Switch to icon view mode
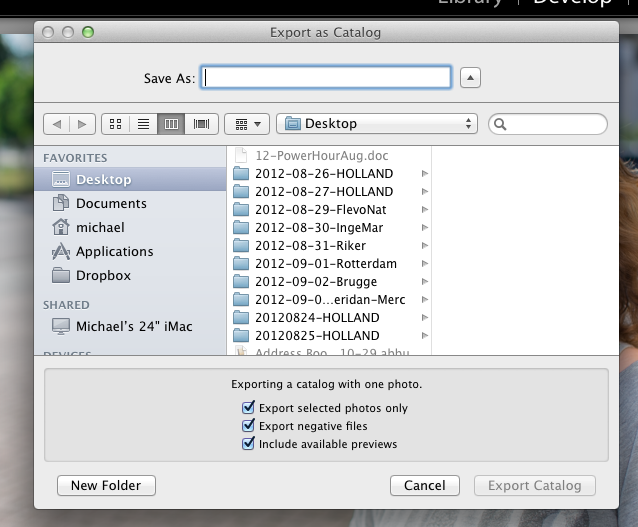638x527 pixels. [x=115, y=124]
